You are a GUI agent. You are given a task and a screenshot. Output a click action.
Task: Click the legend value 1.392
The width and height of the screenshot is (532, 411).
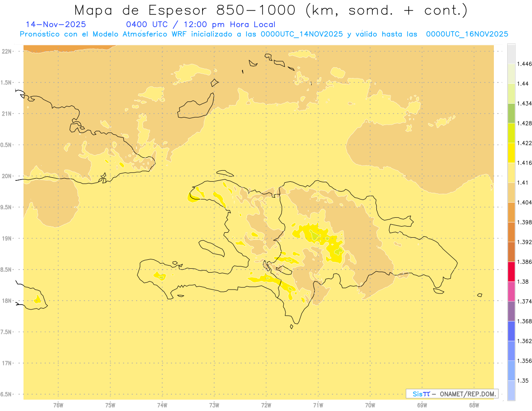(524, 242)
